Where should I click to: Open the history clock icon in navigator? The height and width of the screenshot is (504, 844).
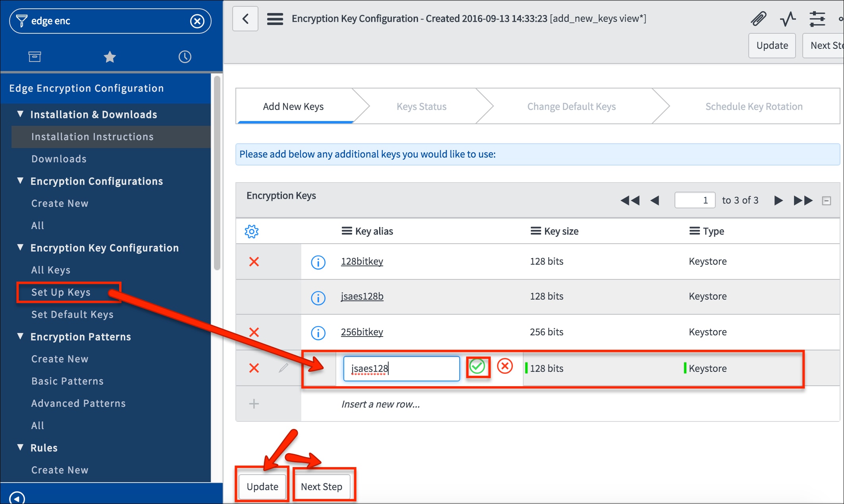[x=185, y=57]
